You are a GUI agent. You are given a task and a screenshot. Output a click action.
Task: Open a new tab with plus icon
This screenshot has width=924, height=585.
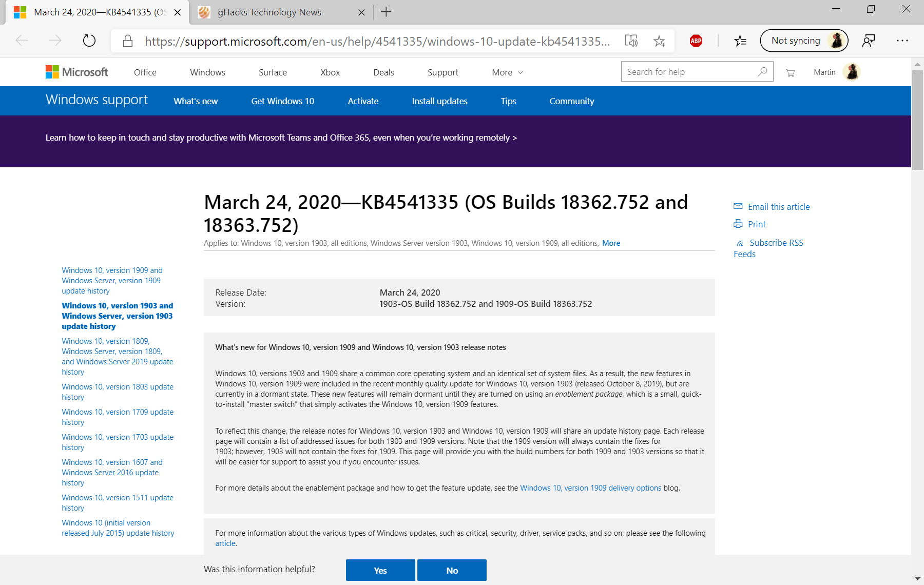pyautogui.click(x=386, y=12)
